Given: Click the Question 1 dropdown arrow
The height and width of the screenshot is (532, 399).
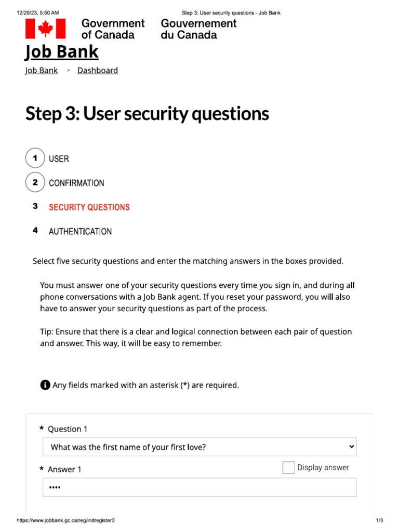Looking at the screenshot, I should [351, 446].
